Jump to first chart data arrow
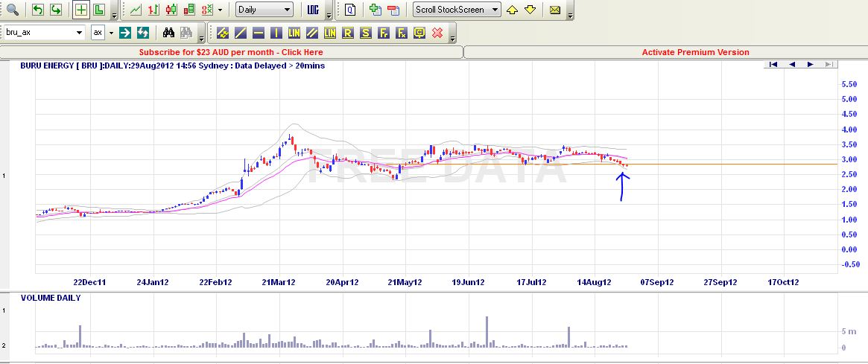 click(x=773, y=64)
